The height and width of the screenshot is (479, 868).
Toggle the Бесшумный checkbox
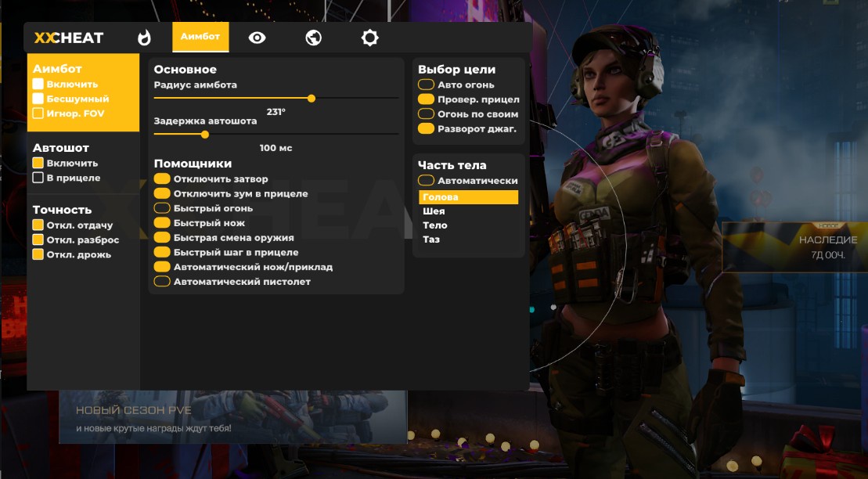click(38, 99)
